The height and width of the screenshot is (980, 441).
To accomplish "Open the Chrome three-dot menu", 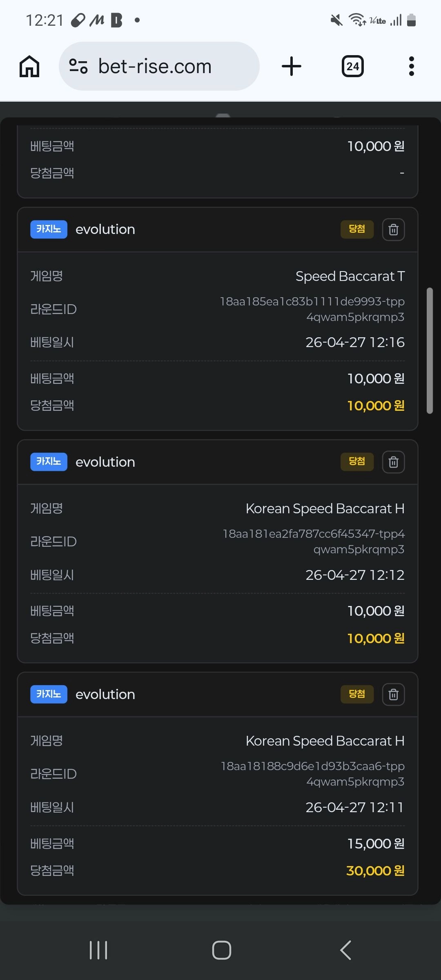I will (412, 67).
